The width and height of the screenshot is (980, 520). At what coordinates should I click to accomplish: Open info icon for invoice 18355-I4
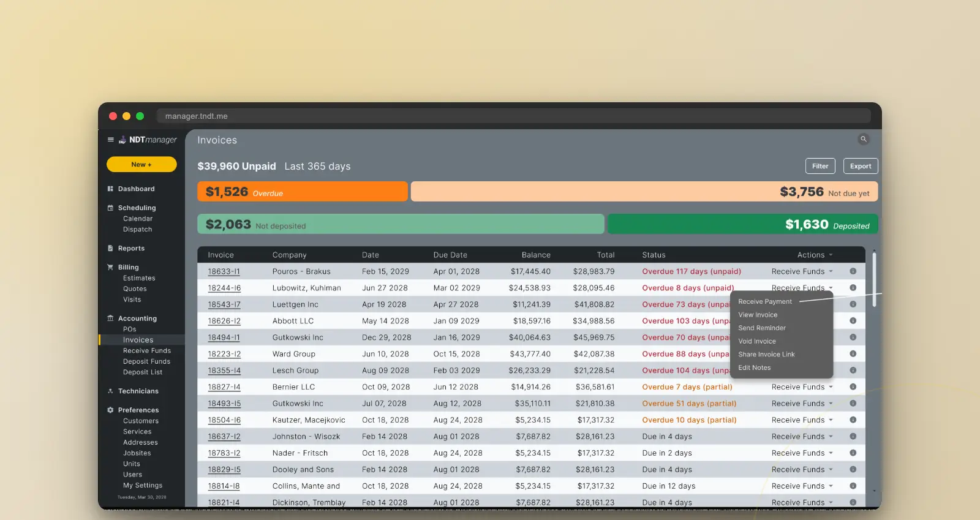point(853,370)
